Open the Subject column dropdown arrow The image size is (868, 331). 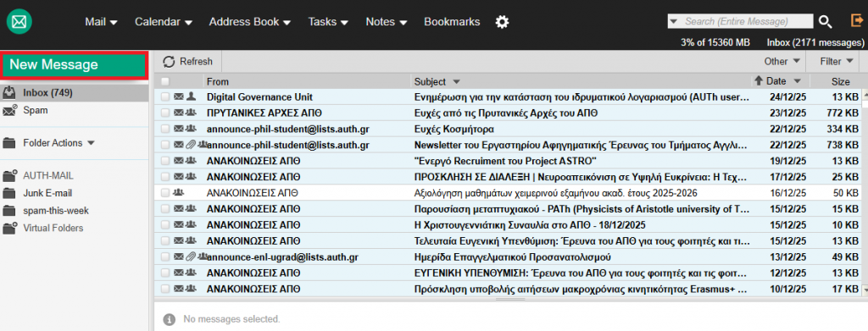point(456,81)
